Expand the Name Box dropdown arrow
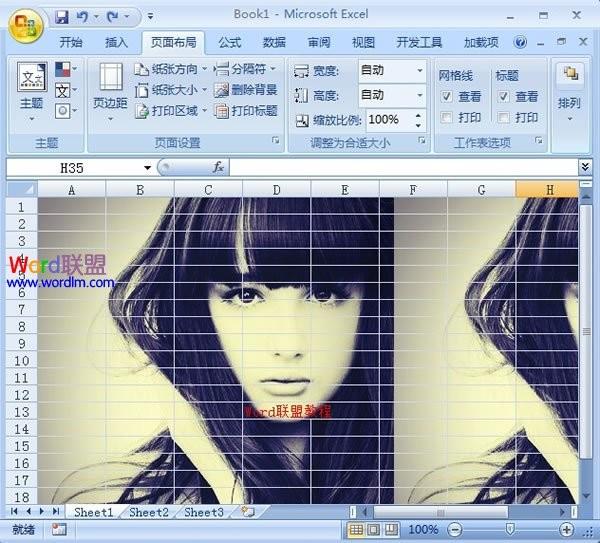The width and height of the screenshot is (600, 543). coord(147,168)
